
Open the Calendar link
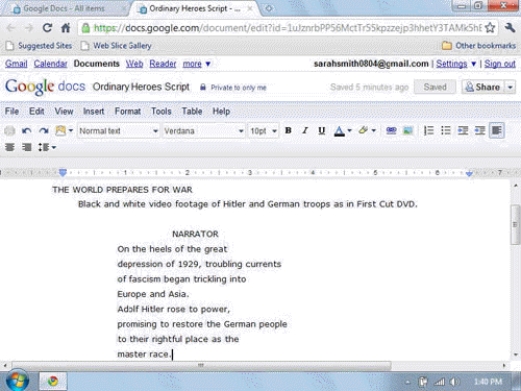pos(50,64)
